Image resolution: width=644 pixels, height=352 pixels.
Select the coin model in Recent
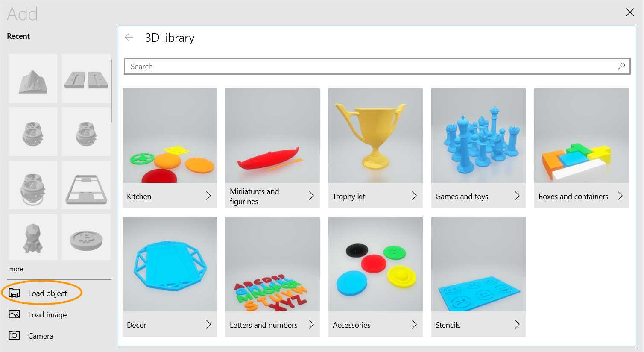[x=86, y=238]
